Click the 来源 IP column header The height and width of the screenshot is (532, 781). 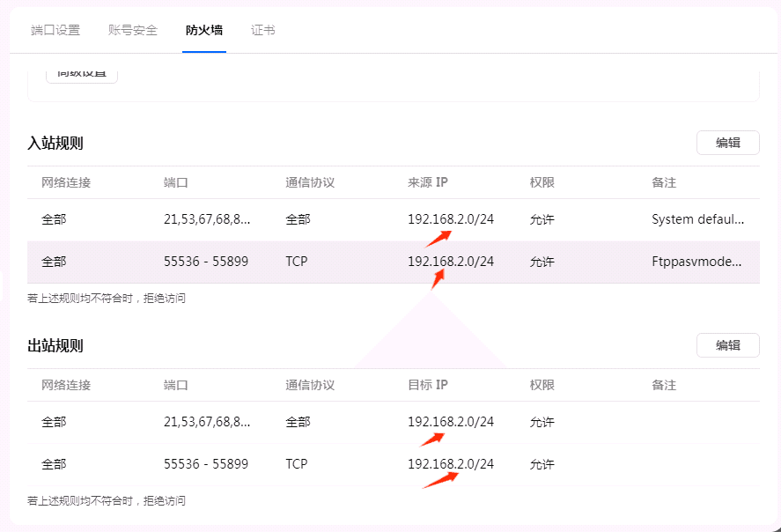[428, 182]
